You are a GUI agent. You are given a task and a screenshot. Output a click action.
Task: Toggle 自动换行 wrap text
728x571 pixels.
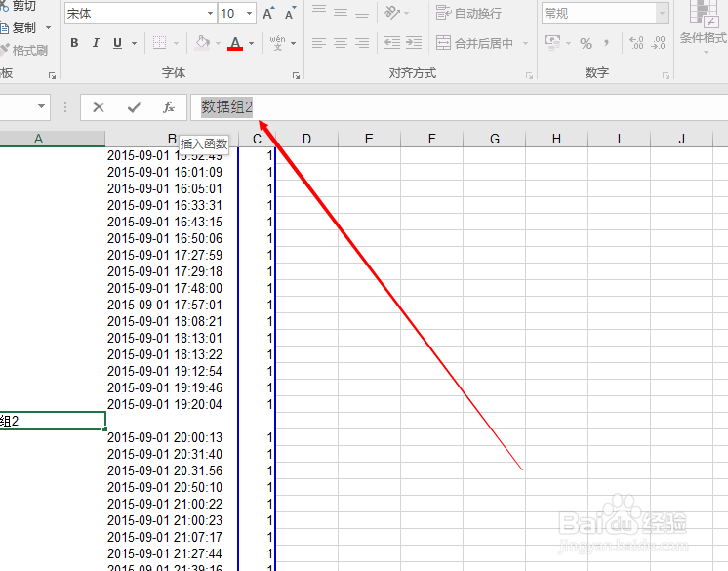469,13
